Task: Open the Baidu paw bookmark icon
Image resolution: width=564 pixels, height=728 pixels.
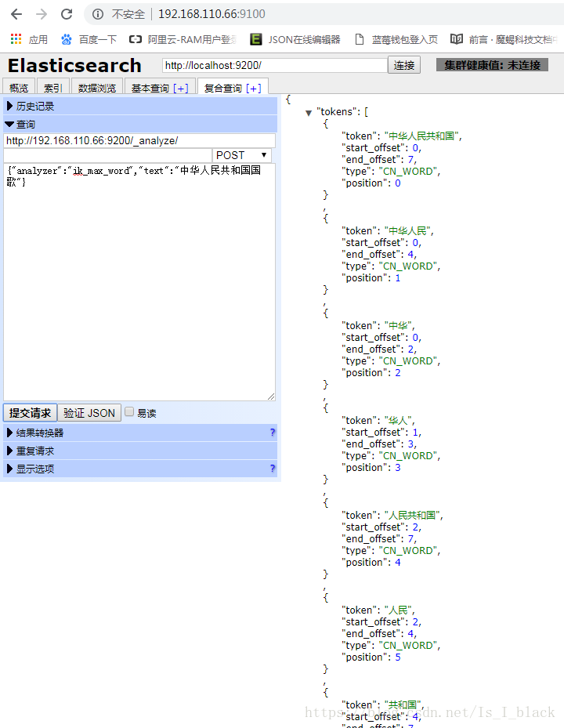Action: tap(67, 39)
